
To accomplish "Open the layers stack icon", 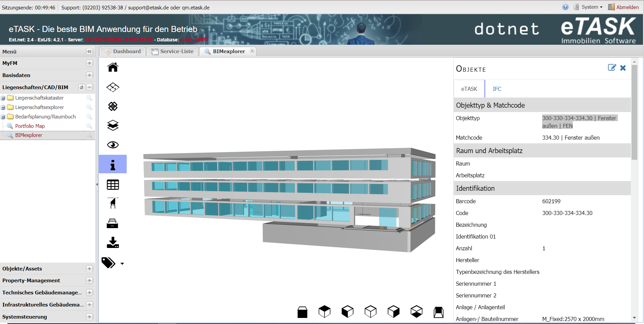I will point(113,125).
